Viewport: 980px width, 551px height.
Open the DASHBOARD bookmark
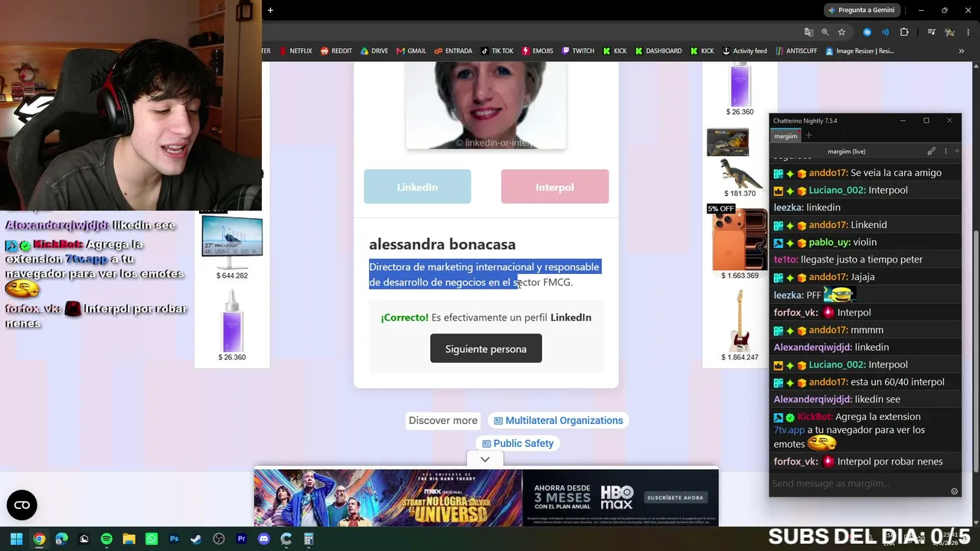(x=657, y=51)
